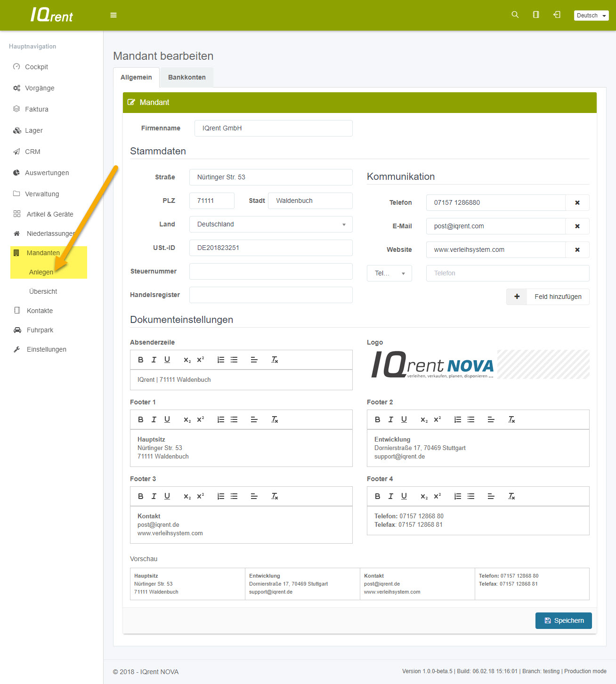
Task: Insert ordered list in Absenderzeile editor
Action: click(221, 360)
